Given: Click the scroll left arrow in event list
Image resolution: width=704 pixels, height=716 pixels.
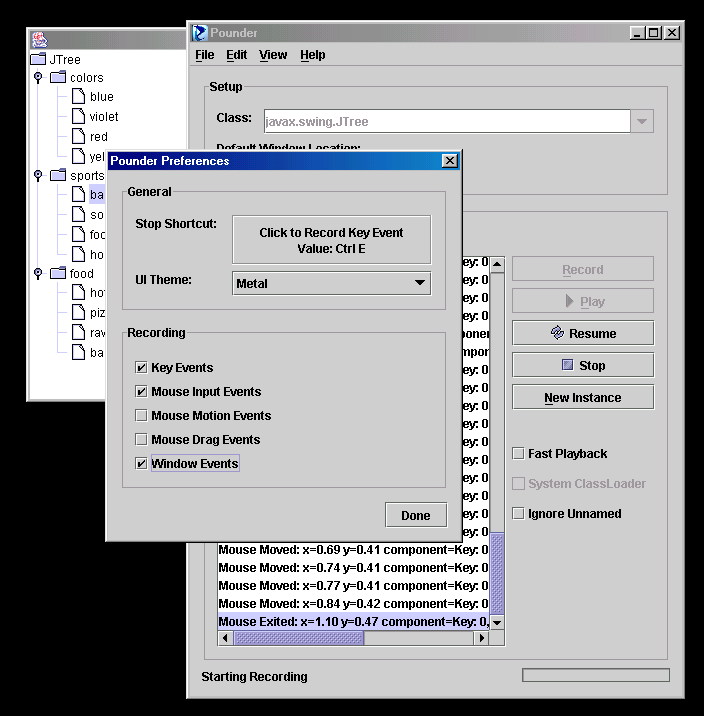Looking at the screenshot, I should pos(225,638).
